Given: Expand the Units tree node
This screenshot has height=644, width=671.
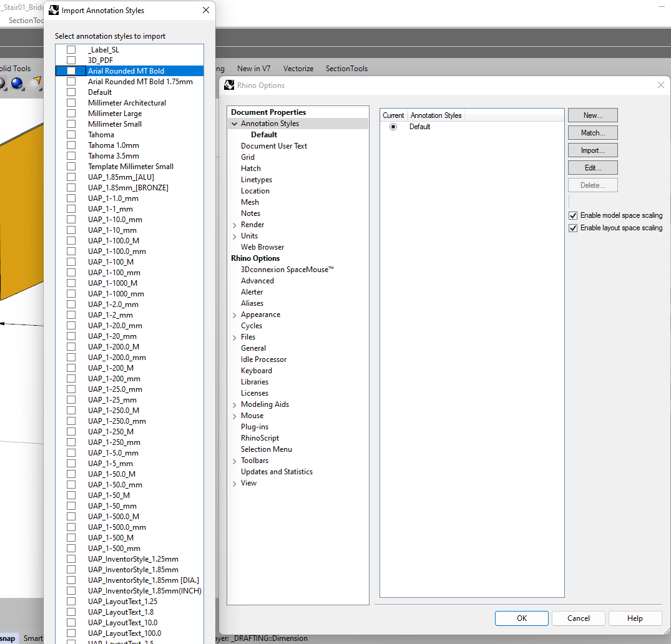Looking at the screenshot, I should pos(235,237).
